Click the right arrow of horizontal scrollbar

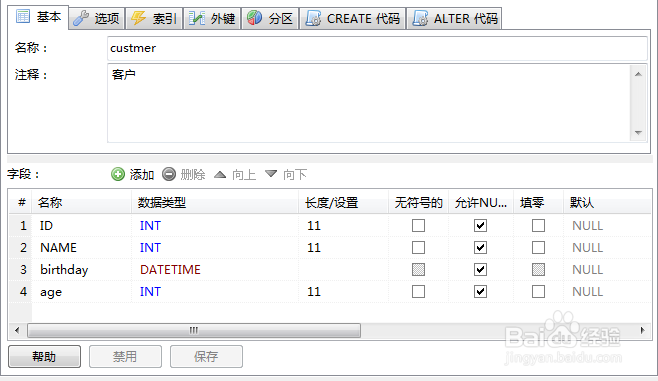tap(642, 330)
